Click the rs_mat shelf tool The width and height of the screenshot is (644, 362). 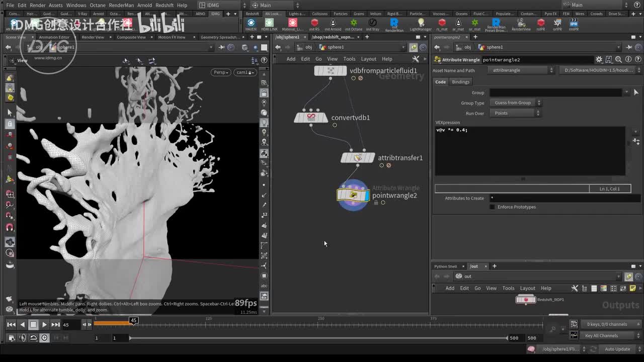[x=442, y=24]
